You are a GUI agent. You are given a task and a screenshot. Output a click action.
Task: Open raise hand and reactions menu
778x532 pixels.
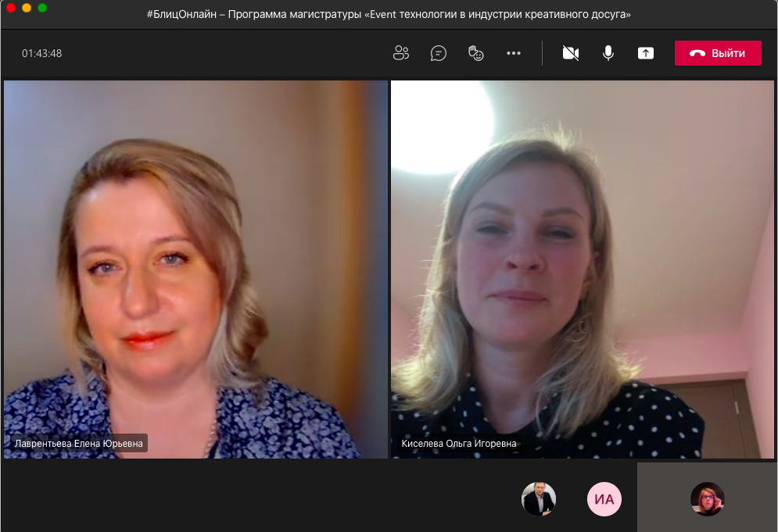click(475, 53)
